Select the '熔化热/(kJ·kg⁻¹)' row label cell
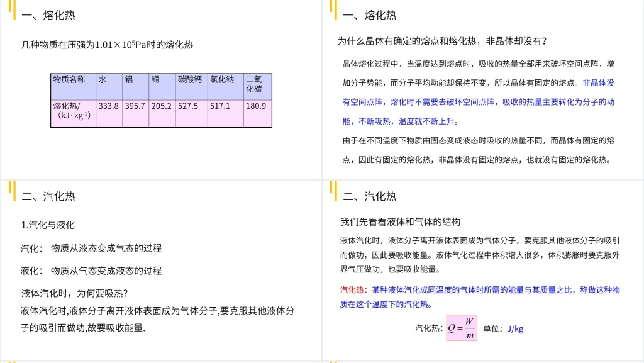The height and width of the screenshot is (363, 644). click(x=73, y=114)
